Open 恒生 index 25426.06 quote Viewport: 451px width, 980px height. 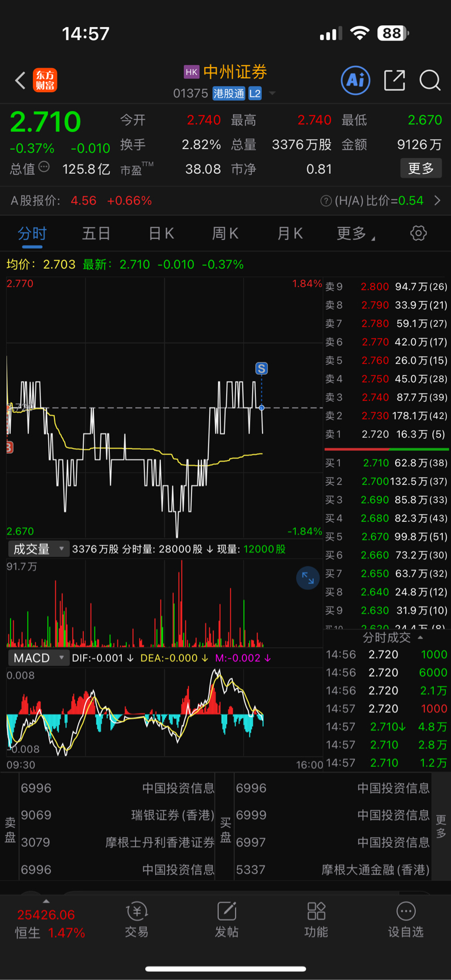point(46,915)
